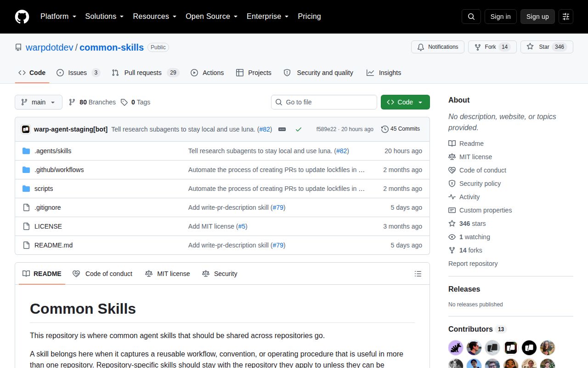Click the Sign up button
This screenshot has height=368, width=588.
tap(537, 17)
